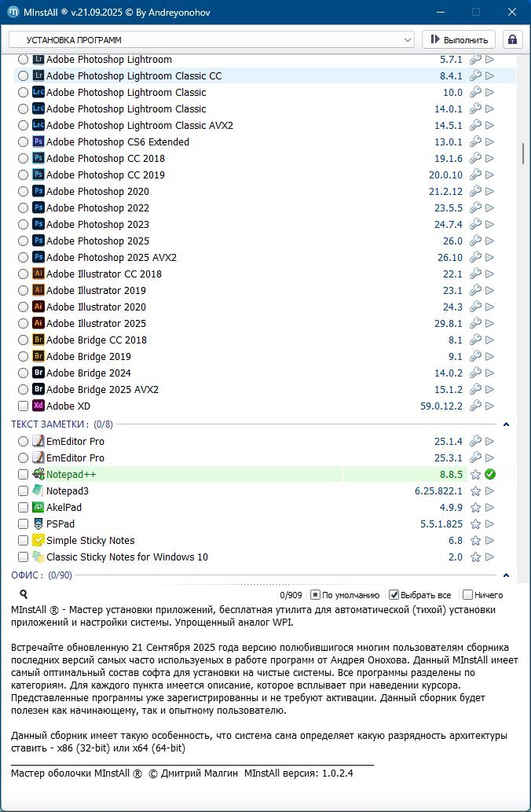Click the play arrow for AkelPad
Image resolution: width=531 pixels, height=812 pixels.
tap(489, 508)
